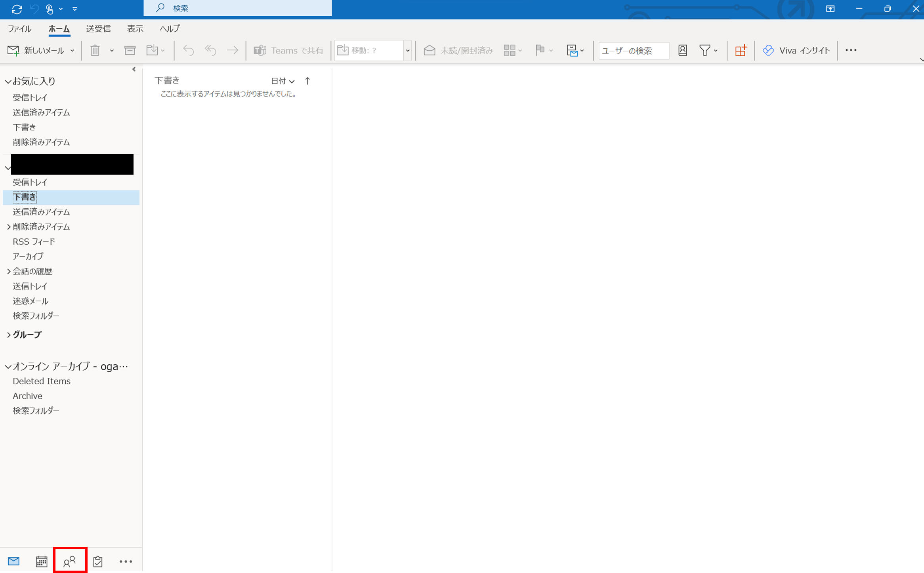Click 新しいメール to compose message

coord(36,50)
